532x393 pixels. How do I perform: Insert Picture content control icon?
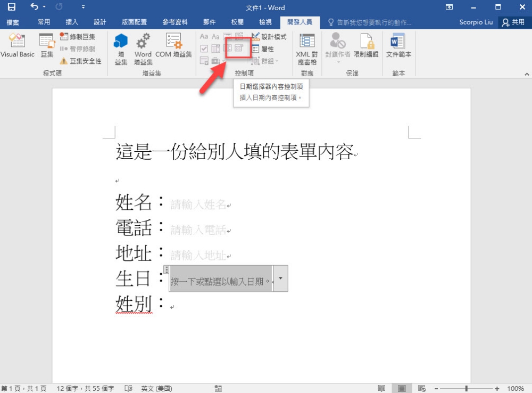(227, 36)
